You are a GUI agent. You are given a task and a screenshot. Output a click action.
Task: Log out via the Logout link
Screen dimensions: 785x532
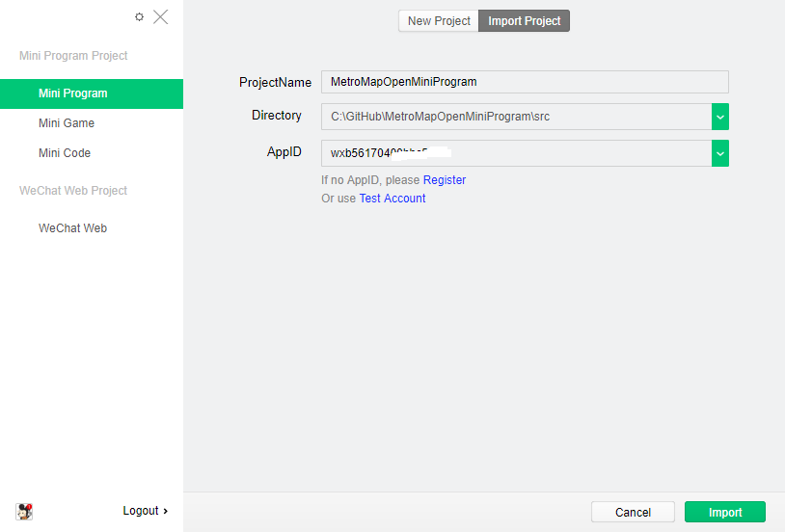pyautogui.click(x=146, y=511)
